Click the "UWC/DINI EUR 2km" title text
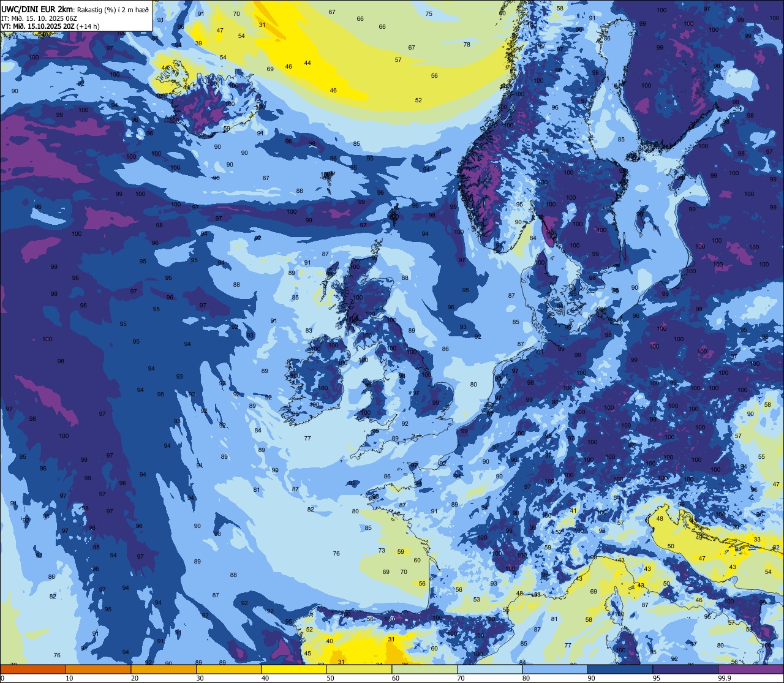This screenshot has height=683, width=784. [x=37, y=9]
